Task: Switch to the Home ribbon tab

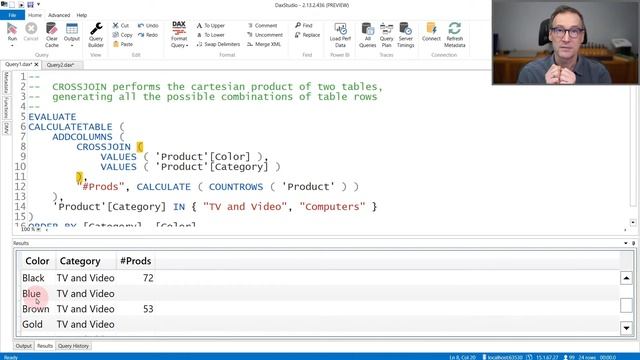Action: click(x=35, y=15)
